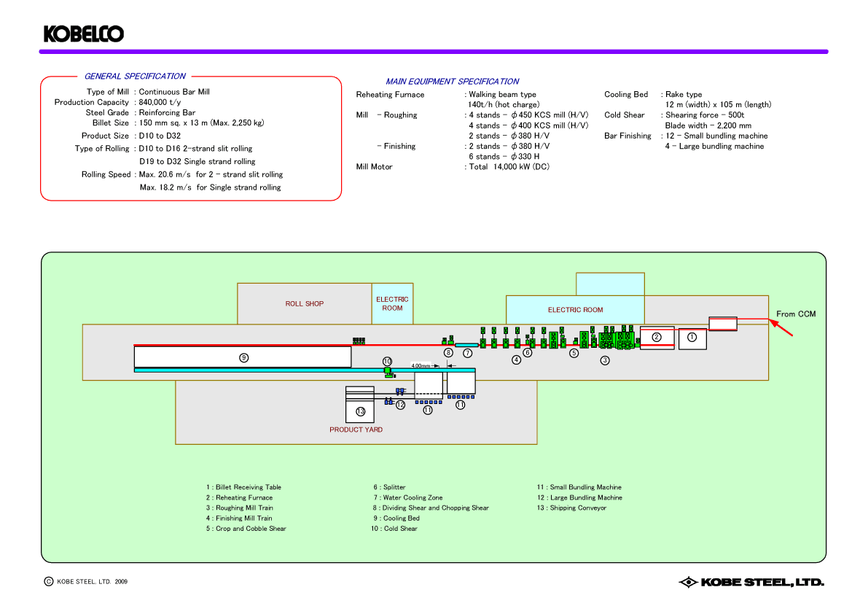Select circled marker 13 shipping conveyor
868x614 pixels.
[360, 411]
